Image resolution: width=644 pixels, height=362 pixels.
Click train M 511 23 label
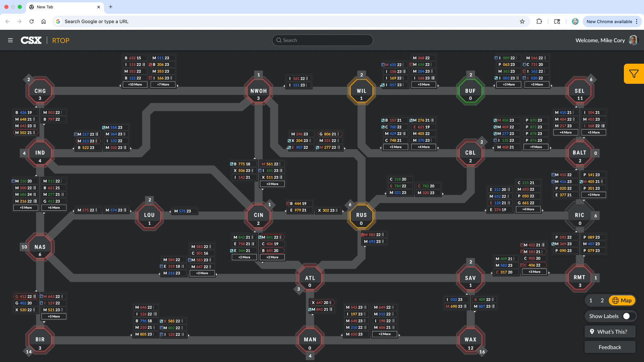tap(163, 58)
